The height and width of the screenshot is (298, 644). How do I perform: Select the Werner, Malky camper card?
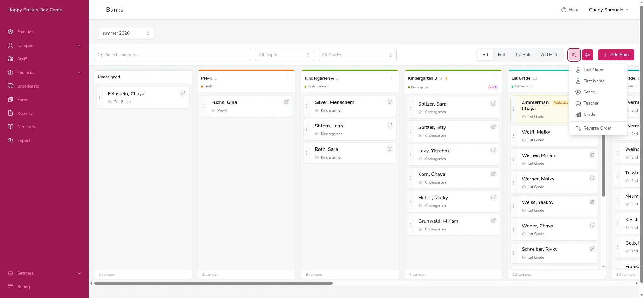[554, 183]
